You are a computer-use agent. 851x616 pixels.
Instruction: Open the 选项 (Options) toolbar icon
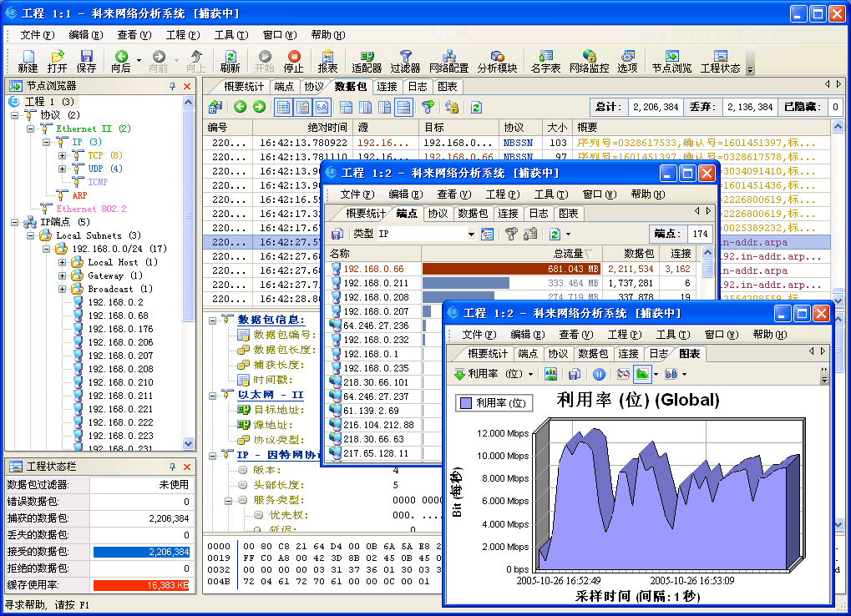tap(627, 61)
